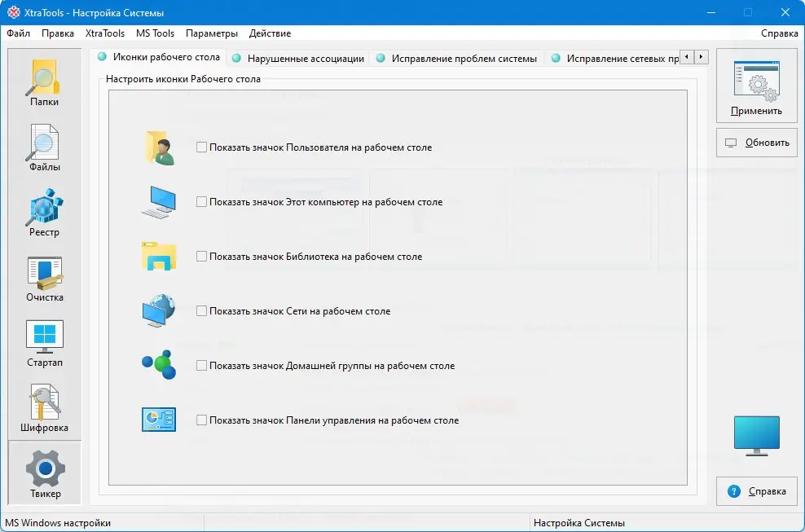Enable Показать значок Сети checkbox
Image resolution: width=805 pixels, height=532 pixels.
click(201, 311)
